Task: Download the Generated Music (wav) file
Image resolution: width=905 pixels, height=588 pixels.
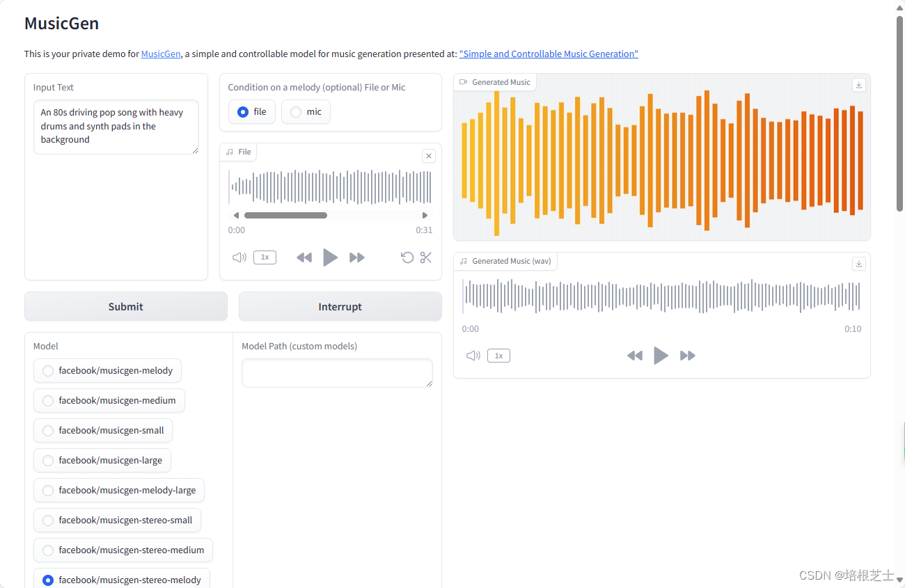Action: coord(859,264)
